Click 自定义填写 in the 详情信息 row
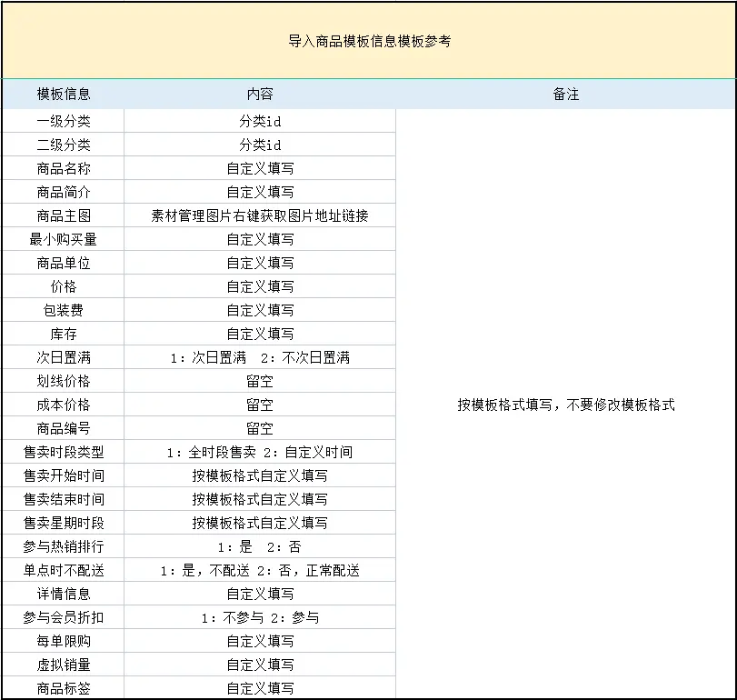This screenshot has width=737, height=700. (x=260, y=594)
